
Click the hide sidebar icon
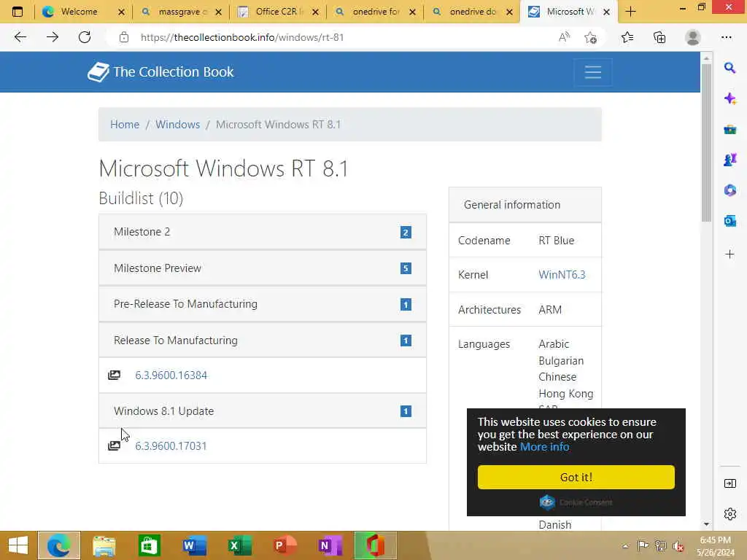click(x=729, y=484)
